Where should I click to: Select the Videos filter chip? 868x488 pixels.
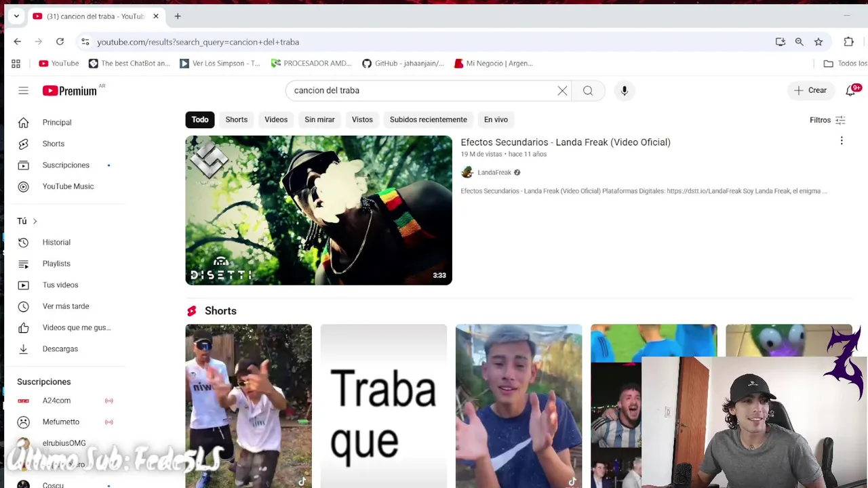(x=276, y=119)
